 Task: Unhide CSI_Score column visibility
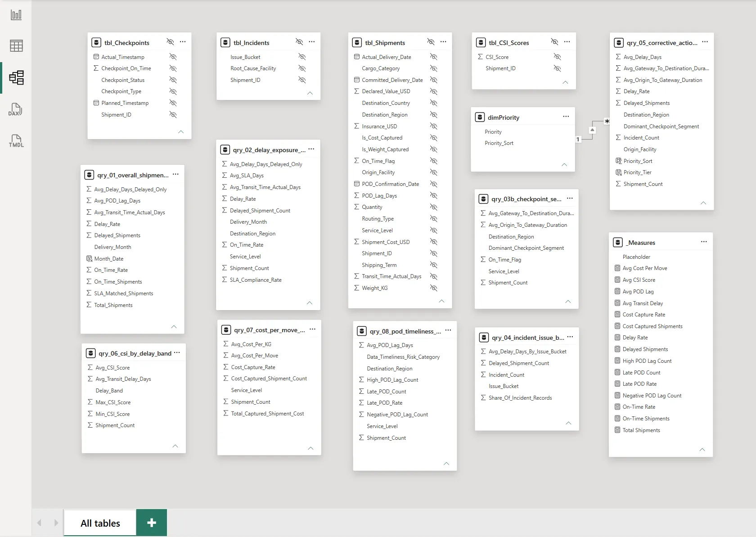point(557,57)
